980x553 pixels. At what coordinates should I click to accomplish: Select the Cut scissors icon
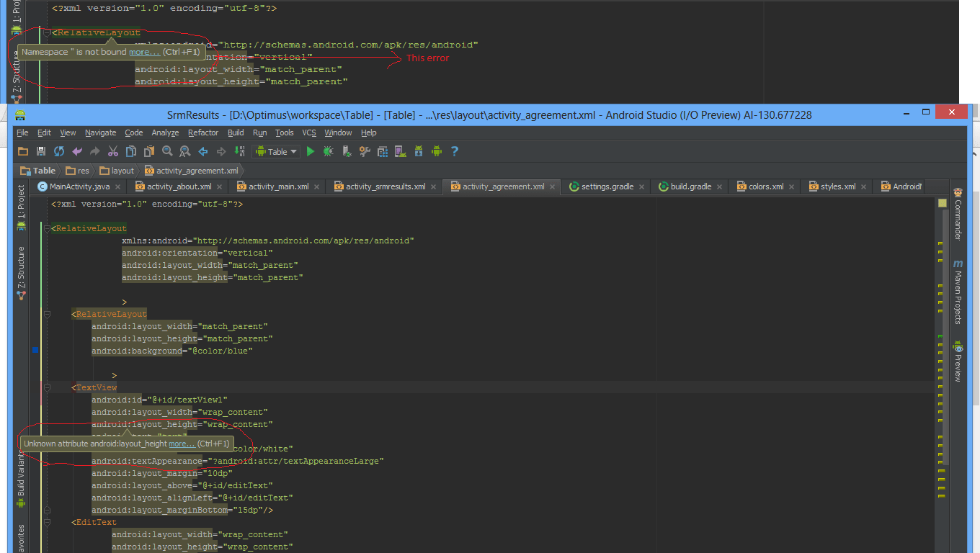click(112, 151)
